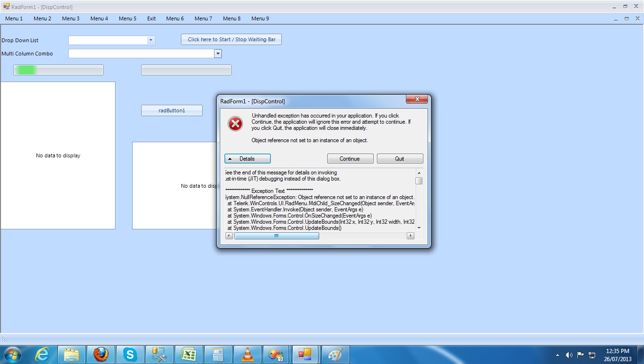Viewport: 644px width, 364px height.
Task: Collapse the exception Details section
Action: point(248,159)
